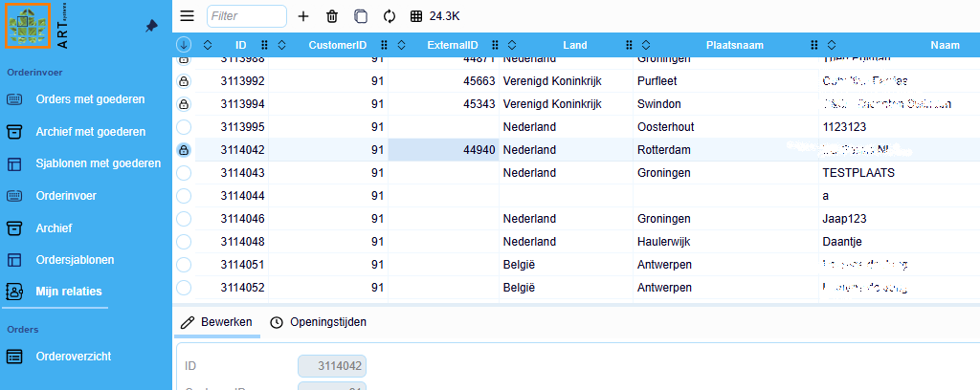Click the drag handle icon of Land column
The image size is (980, 390).
pyautogui.click(x=630, y=45)
